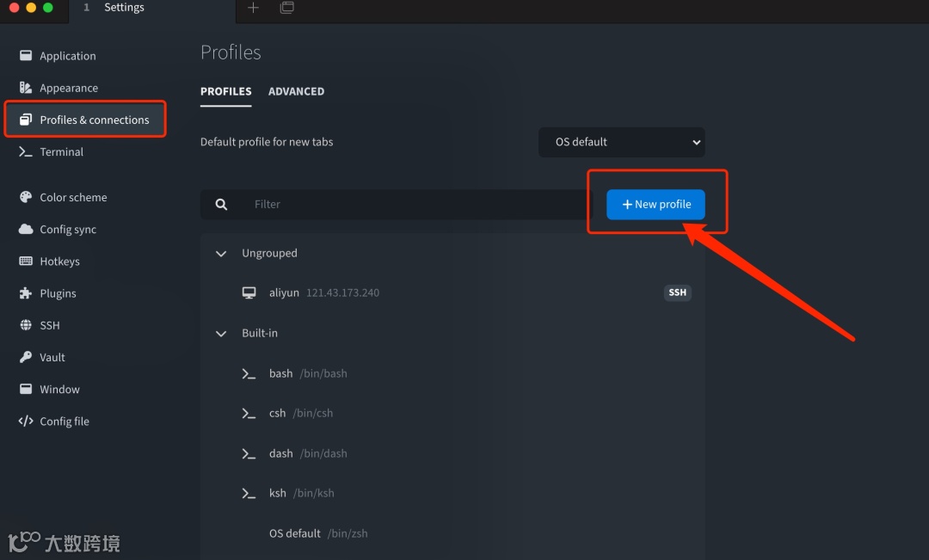Open the Terminal settings section

click(x=61, y=152)
